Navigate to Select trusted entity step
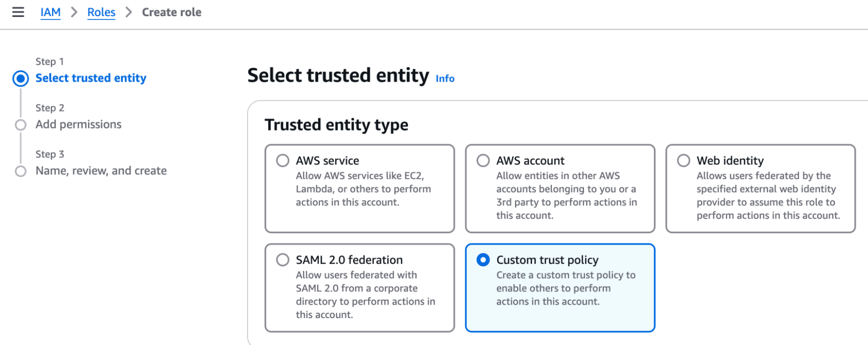 point(90,78)
